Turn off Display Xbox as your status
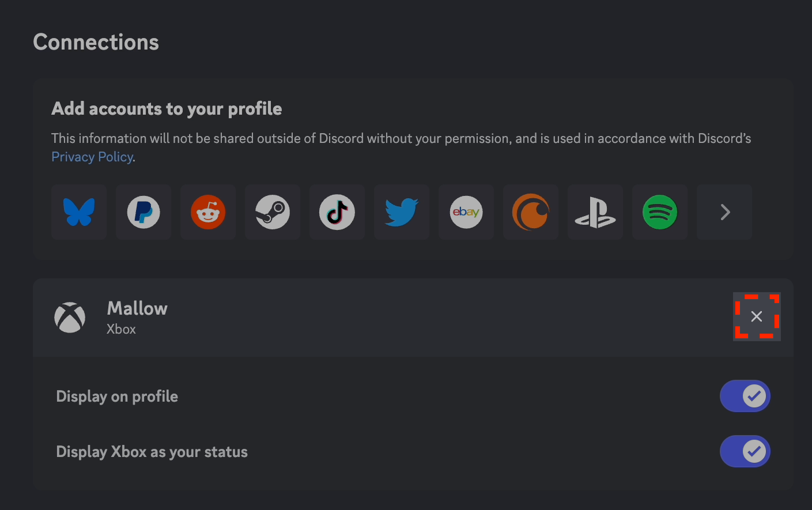 point(745,451)
